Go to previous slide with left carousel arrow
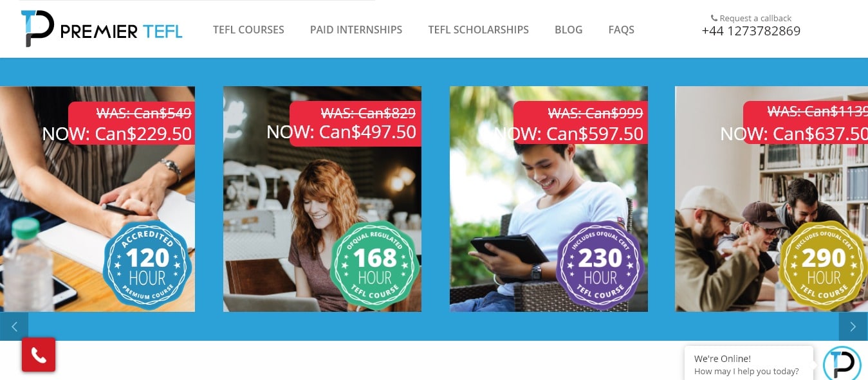This screenshot has width=868, height=380. click(x=14, y=327)
